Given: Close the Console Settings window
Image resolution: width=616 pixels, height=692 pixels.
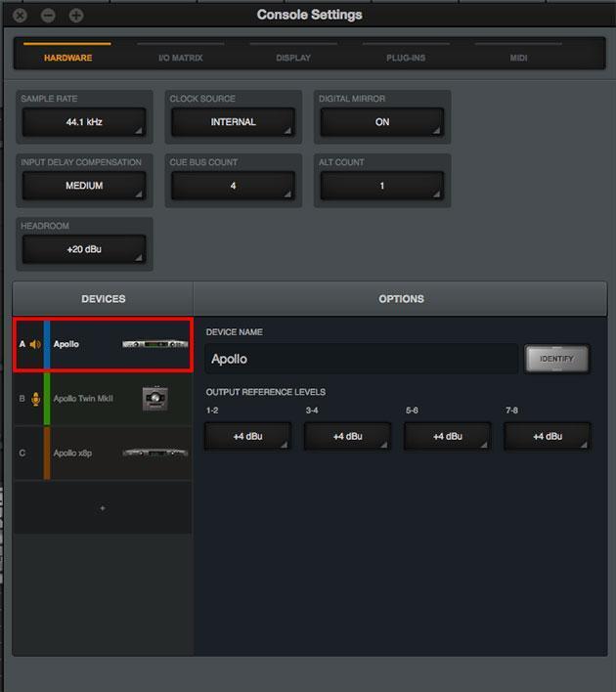Looking at the screenshot, I should 20,16.
